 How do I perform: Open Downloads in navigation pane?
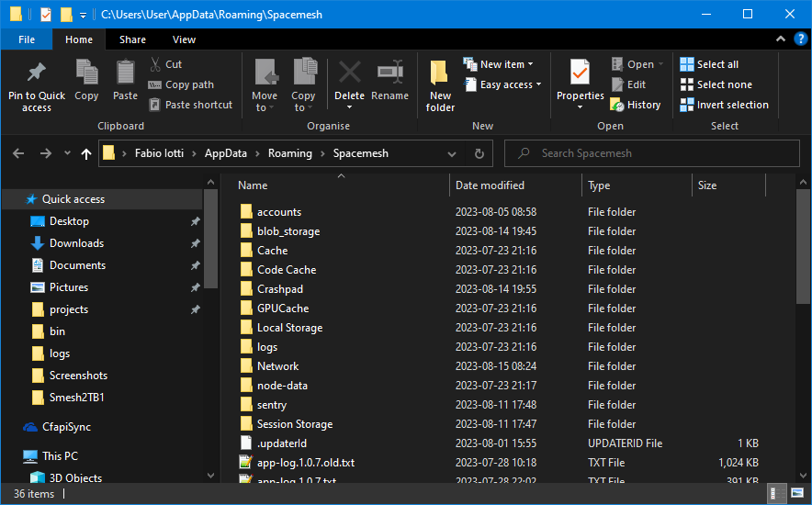(x=76, y=243)
